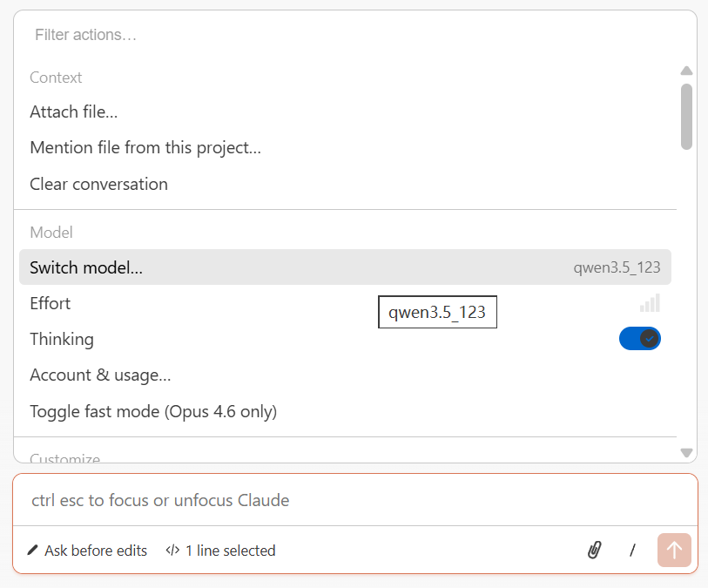Click the Context section heading
The width and height of the screenshot is (708, 588).
click(56, 78)
